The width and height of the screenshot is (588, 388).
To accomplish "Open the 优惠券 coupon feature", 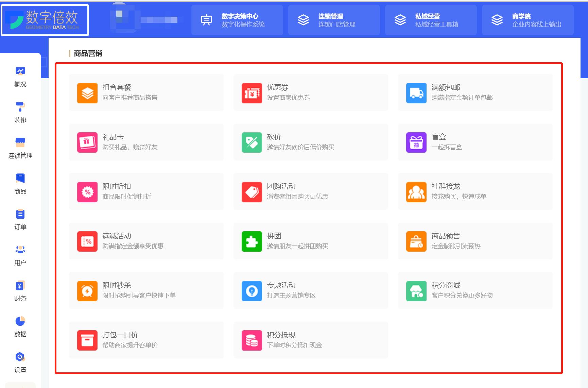I will (310, 92).
